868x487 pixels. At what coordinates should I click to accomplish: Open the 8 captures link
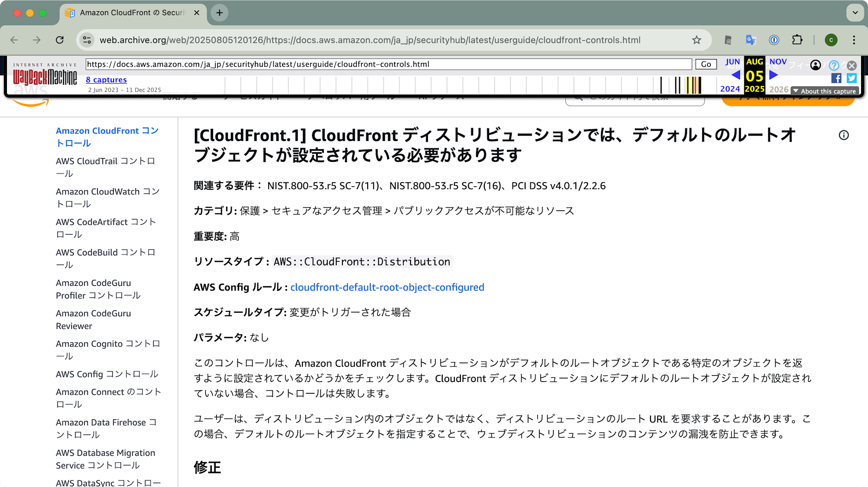tap(106, 80)
